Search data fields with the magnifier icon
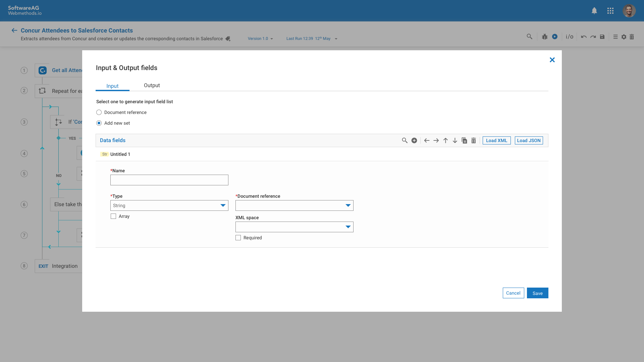 (405, 140)
